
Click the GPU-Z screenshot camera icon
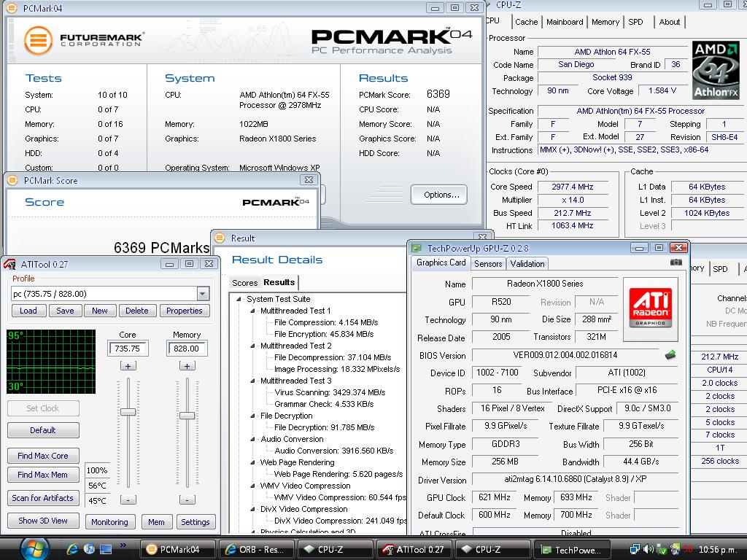coord(676,262)
